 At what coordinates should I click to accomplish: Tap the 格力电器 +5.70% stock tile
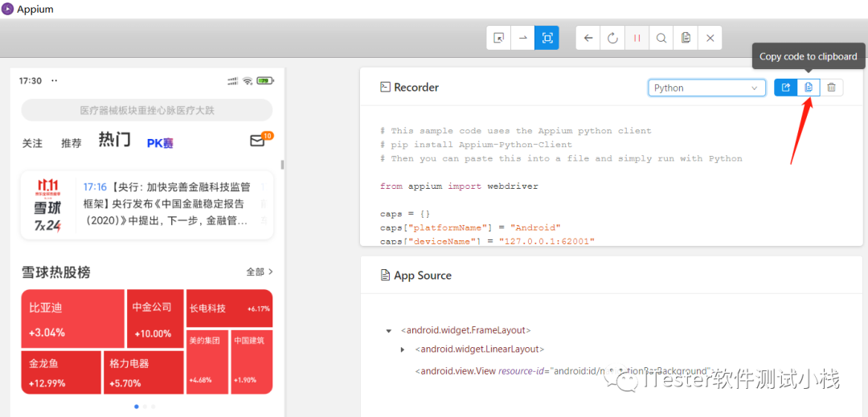coord(143,372)
